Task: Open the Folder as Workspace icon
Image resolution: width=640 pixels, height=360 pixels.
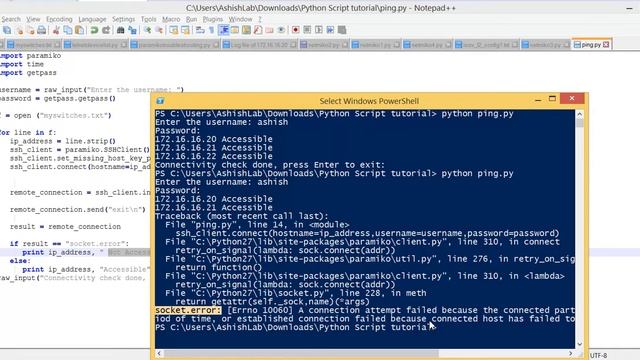Action: (269, 30)
